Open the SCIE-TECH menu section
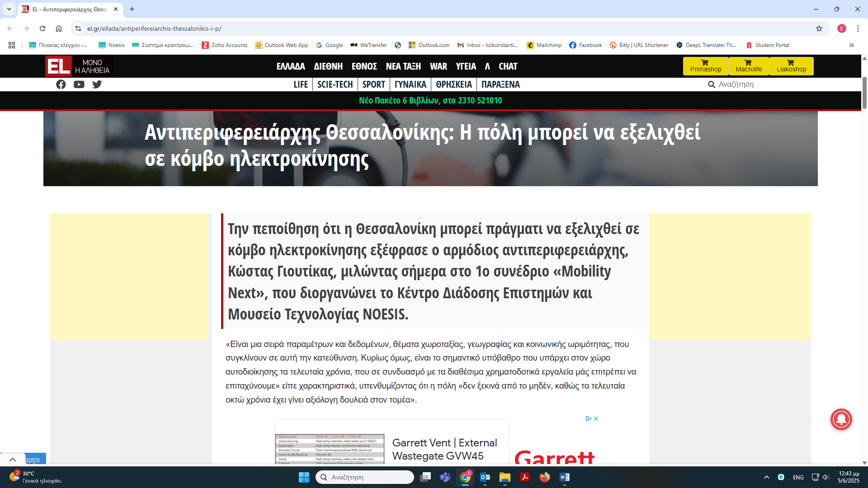The width and height of the screenshot is (868, 488). [335, 84]
